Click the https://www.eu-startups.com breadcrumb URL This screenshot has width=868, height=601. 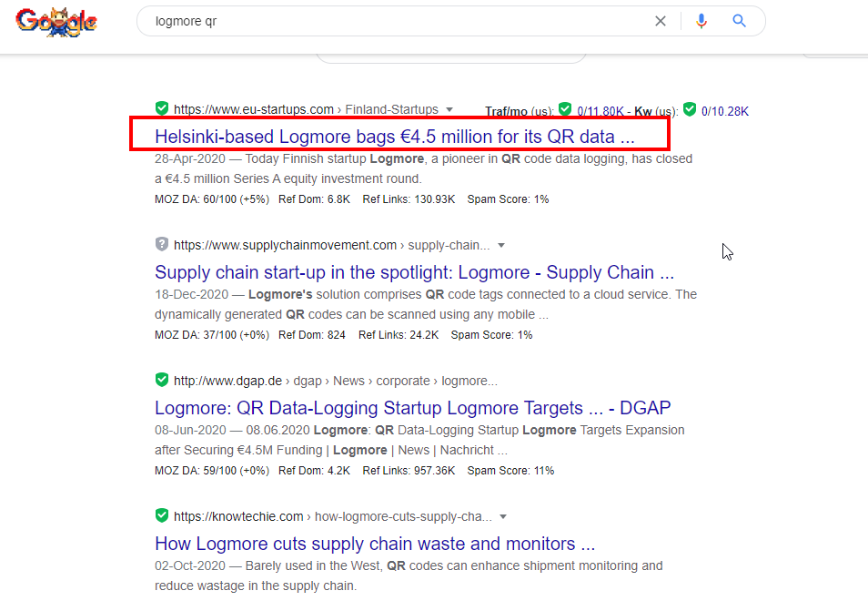(254, 109)
